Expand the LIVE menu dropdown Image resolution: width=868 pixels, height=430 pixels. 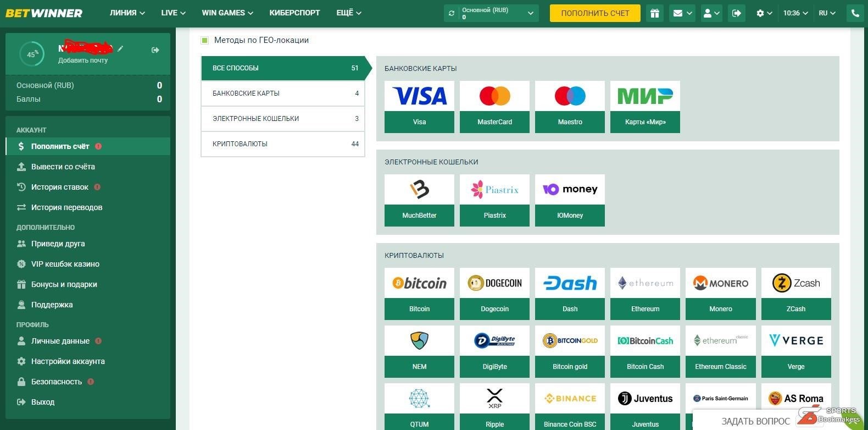coord(173,13)
